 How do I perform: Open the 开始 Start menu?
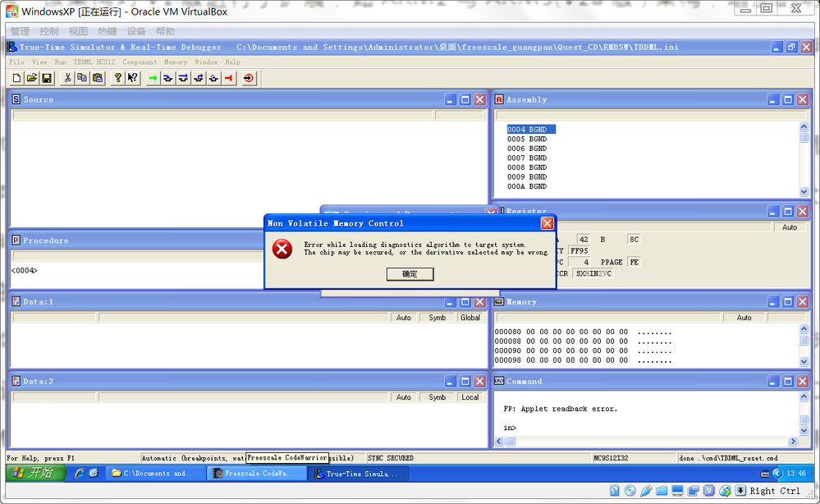[x=35, y=473]
